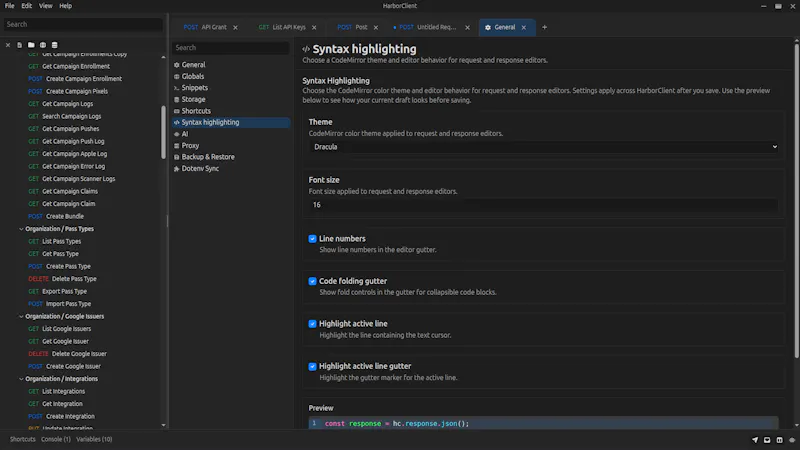Close the General settings tab
This screenshot has height=450, width=800.
pos(523,28)
